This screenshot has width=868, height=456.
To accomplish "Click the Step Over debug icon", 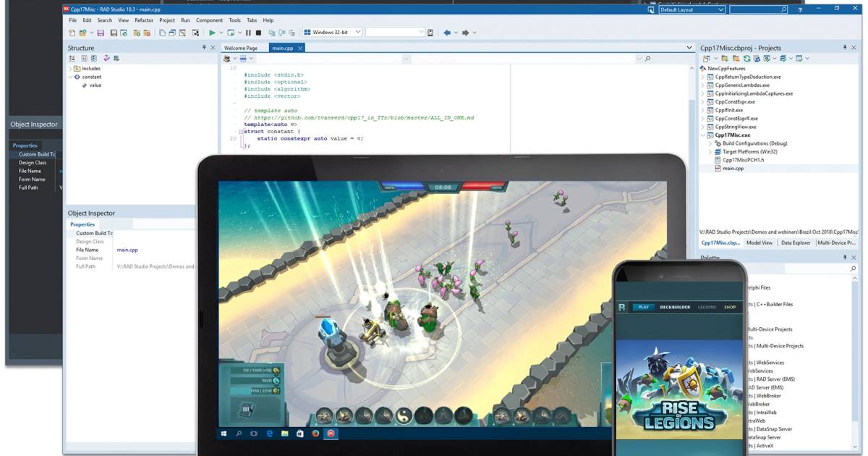I will 281,32.
